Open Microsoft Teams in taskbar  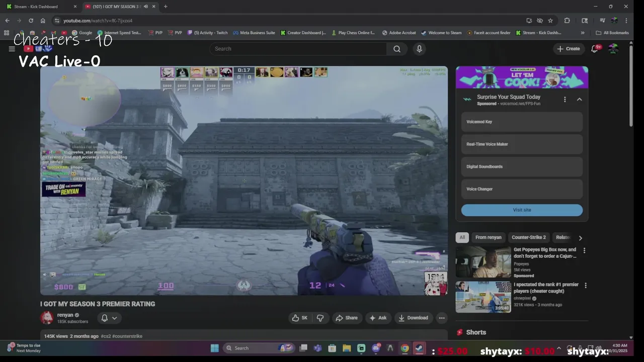pos(317,348)
